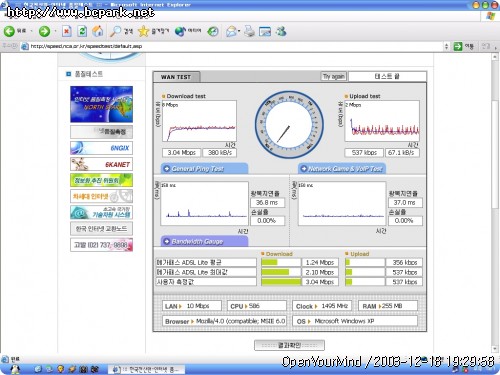Click the Try again button

pos(334,76)
